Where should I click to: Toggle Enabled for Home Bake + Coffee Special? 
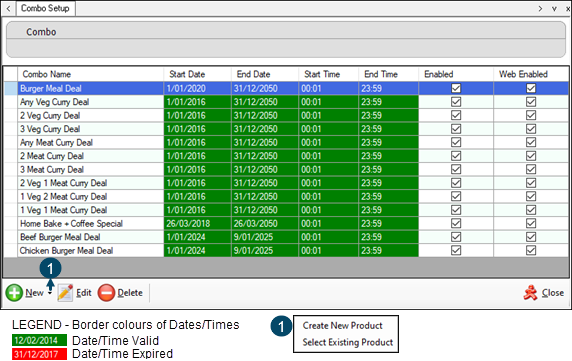pyautogui.click(x=456, y=223)
